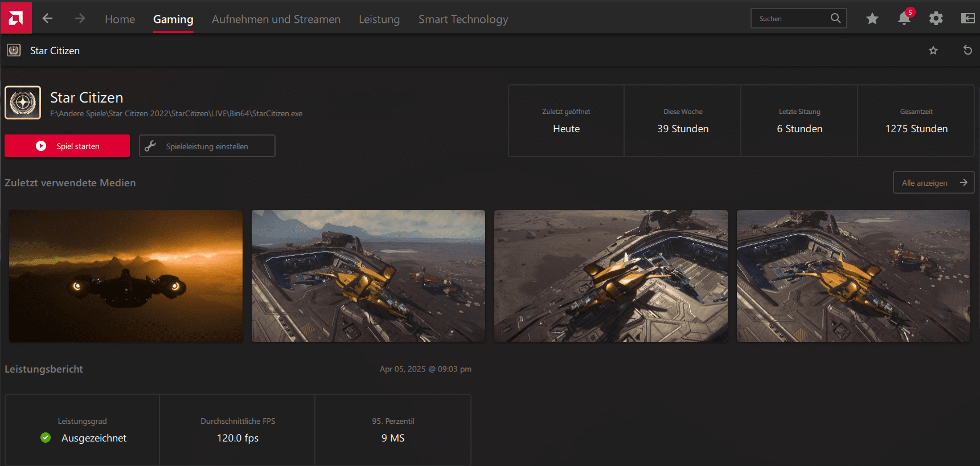The height and width of the screenshot is (466, 980).
Task: Click Zuletzt geöffnet Heute tile
Action: click(x=566, y=121)
